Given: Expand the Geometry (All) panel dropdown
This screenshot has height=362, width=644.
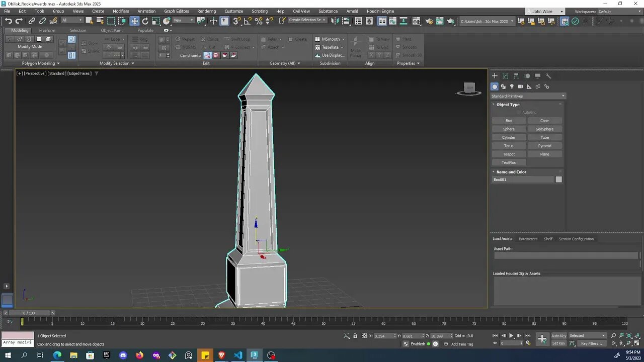Looking at the screenshot, I should [x=285, y=63].
